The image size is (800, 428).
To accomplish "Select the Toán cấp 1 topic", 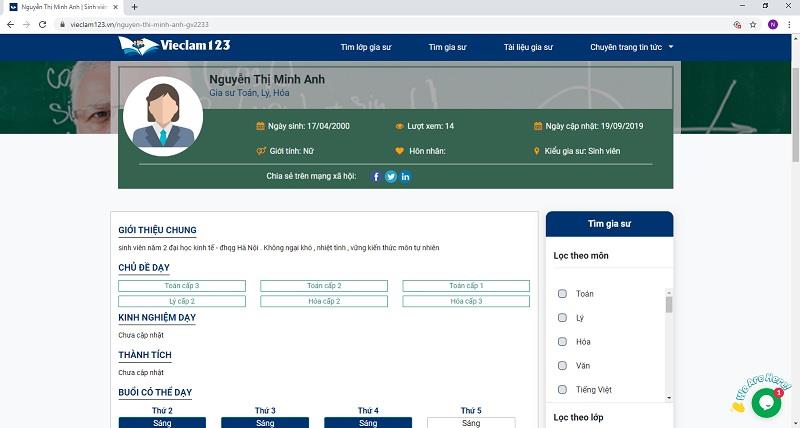I will (466, 286).
